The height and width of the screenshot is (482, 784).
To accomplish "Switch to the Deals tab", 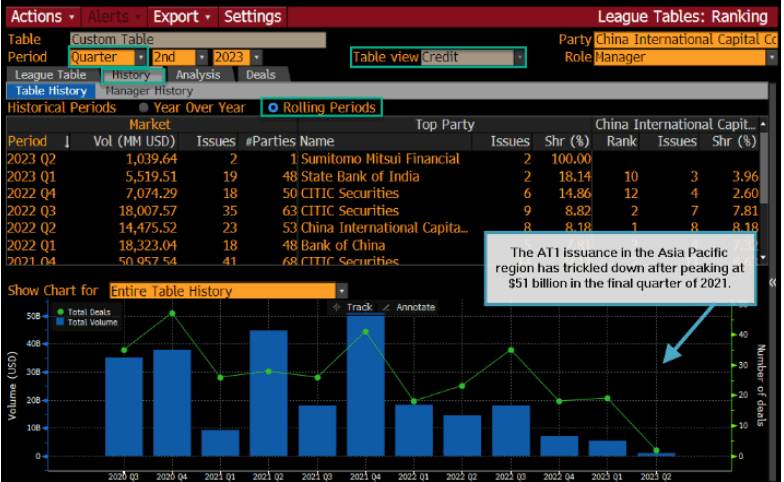I will pos(261,75).
